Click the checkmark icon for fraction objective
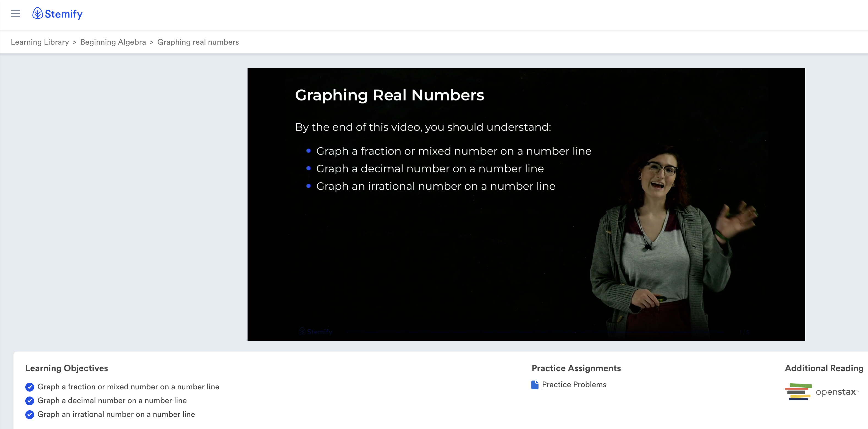The height and width of the screenshot is (429, 868). [30, 387]
